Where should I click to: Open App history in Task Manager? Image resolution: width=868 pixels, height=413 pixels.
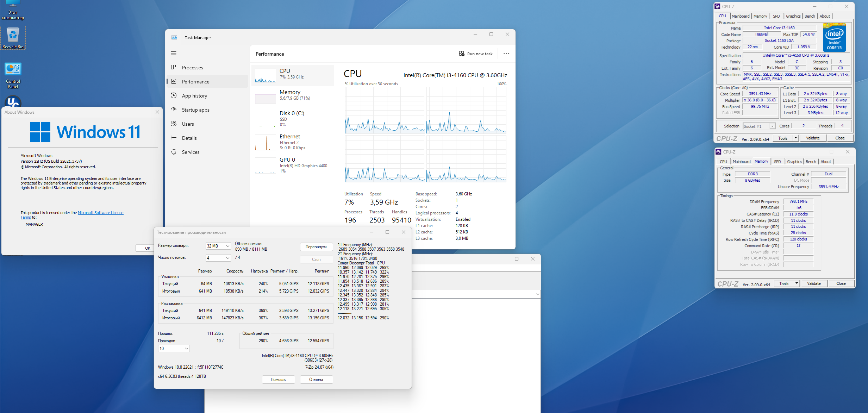[x=207, y=96]
